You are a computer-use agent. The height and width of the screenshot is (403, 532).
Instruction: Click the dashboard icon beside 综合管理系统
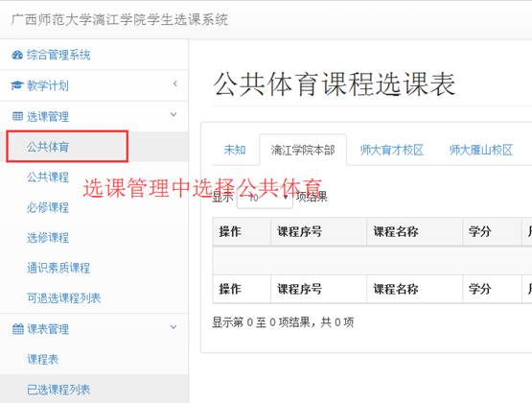17,55
